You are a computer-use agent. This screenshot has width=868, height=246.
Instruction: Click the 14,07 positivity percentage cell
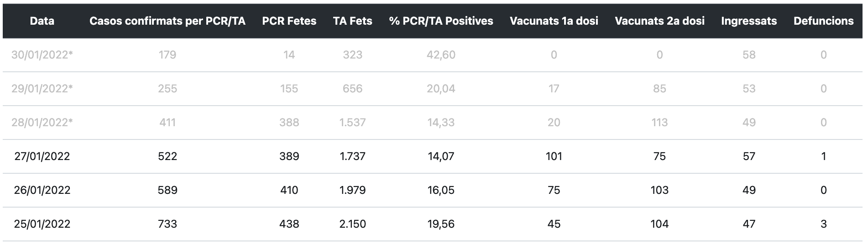[x=441, y=156]
